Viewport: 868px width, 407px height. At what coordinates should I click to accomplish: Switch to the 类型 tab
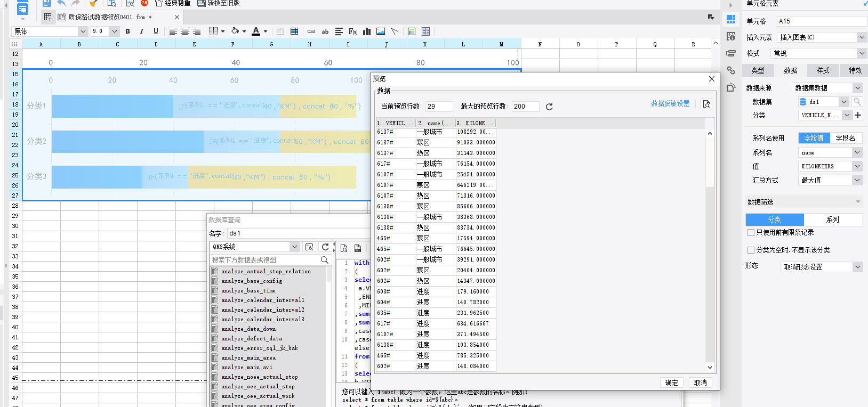(x=758, y=70)
